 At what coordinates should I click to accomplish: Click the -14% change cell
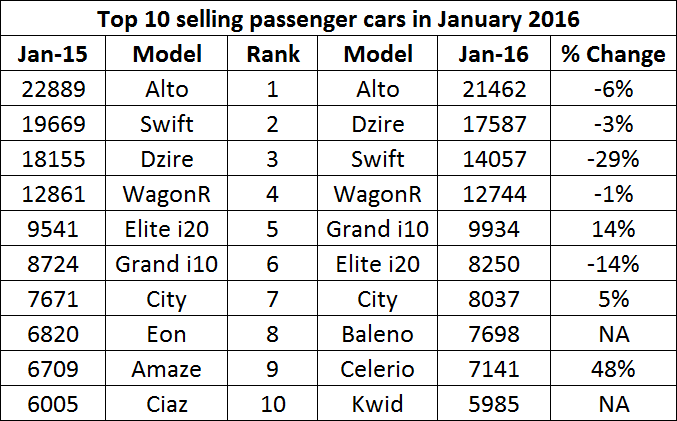[612, 264]
